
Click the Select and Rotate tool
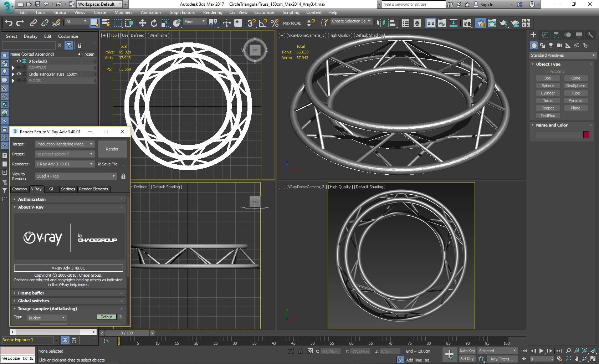point(154,23)
